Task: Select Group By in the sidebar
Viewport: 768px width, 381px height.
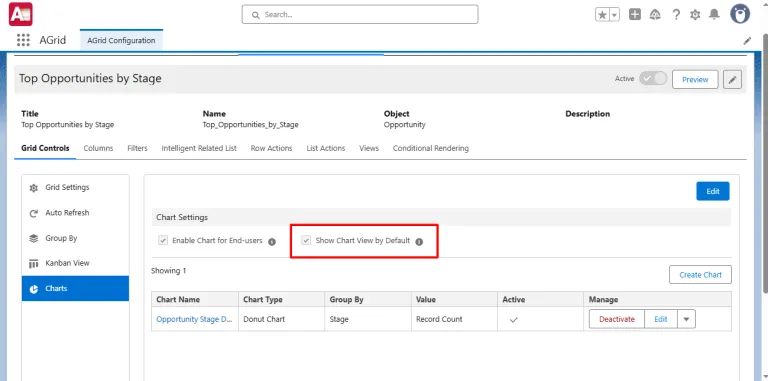Action: point(75,238)
